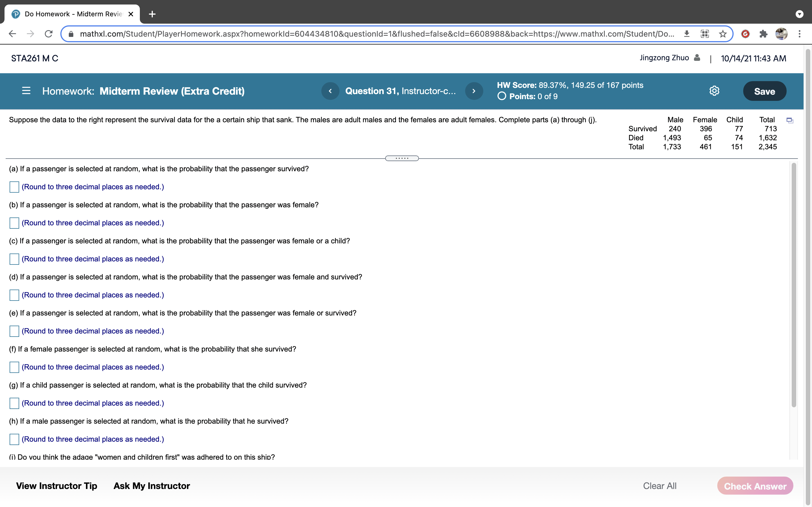
Task: Click the Grammarly extension icon
Action: pos(745,34)
